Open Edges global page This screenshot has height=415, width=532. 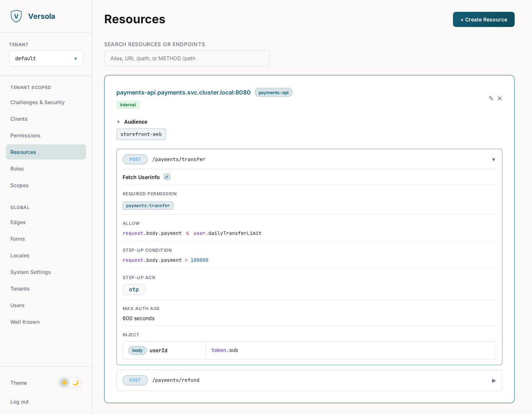[46, 222]
